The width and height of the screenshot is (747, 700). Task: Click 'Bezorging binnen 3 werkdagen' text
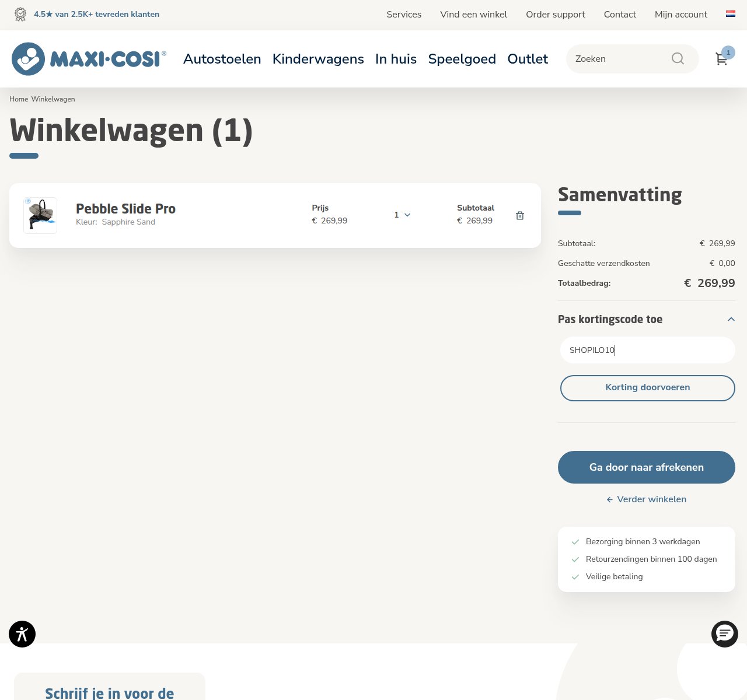[x=643, y=541]
